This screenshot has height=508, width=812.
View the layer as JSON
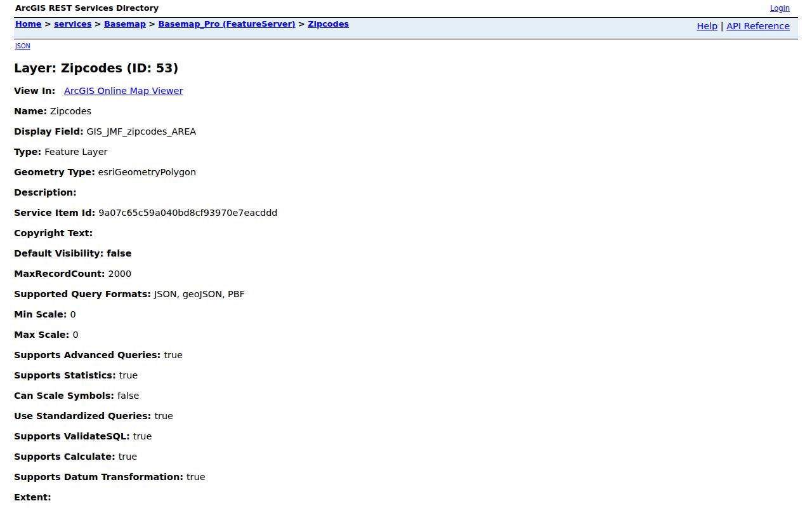click(x=22, y=46)
